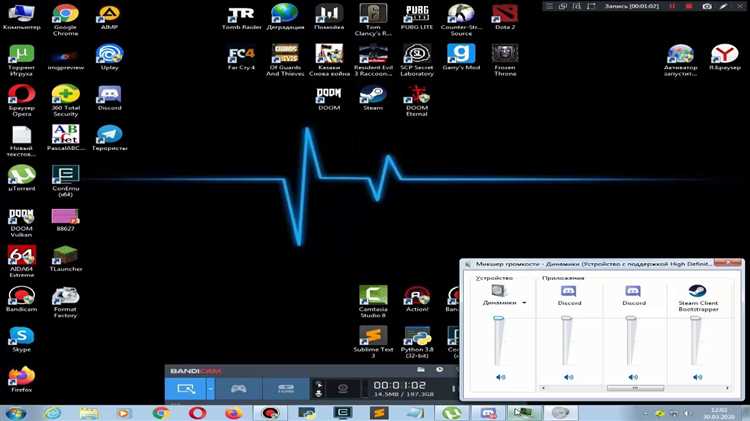Open Sublime Text 3 desktop shortcut
This screenshot has height=421, width=750.
pos(373,342)
